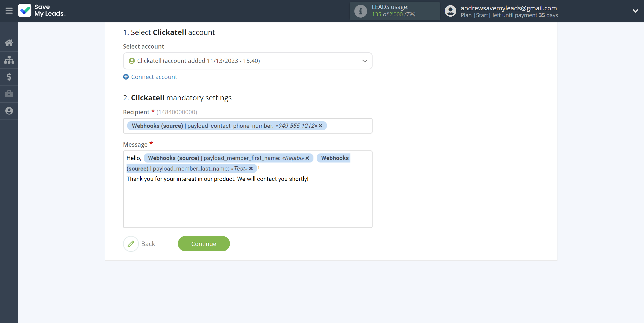This screenshot has width=644, height=323.
Task: Remove payload_member_last_name Test tag
Action: click(252, 169)
